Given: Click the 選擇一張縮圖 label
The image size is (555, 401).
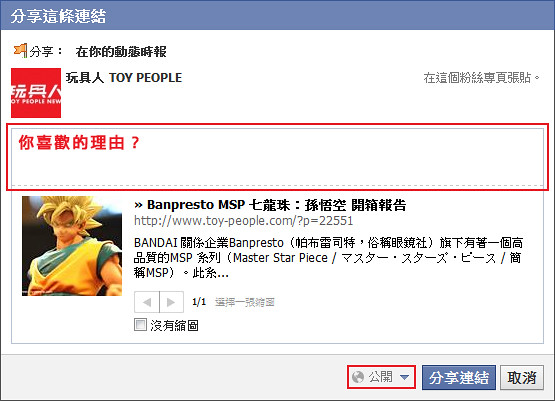Looking at the screenshot, I should (245, 302).
